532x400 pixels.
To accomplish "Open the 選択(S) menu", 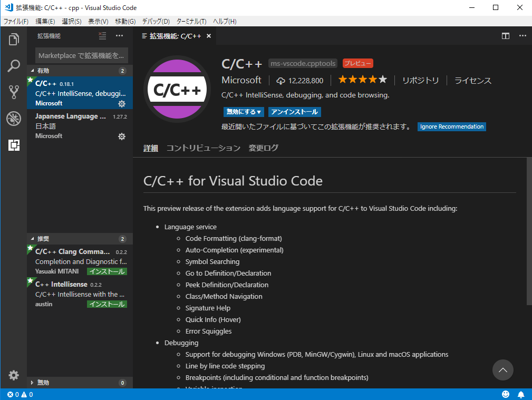I will point(72,22).
